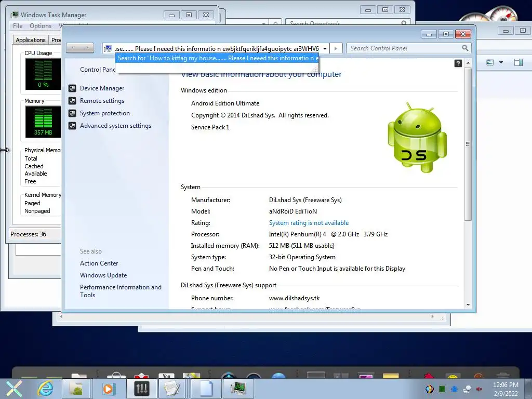This screenshot has width=532, height=399.
Task: Click the network tray icon
Action: tap(467, 389)
